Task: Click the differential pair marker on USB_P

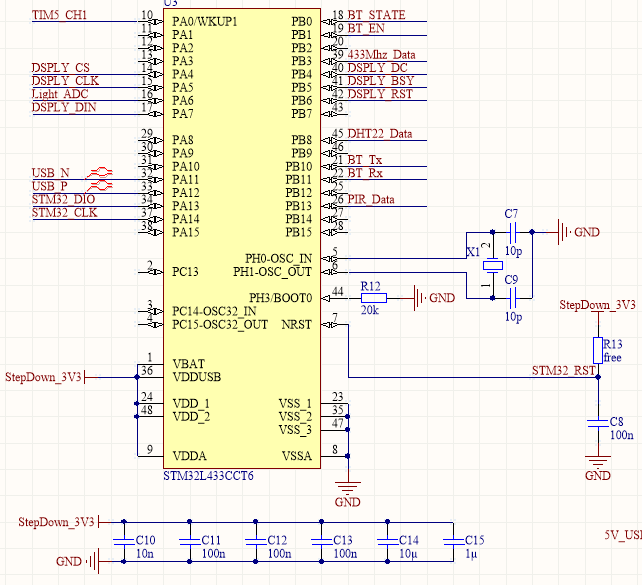Action: (100, 186)
